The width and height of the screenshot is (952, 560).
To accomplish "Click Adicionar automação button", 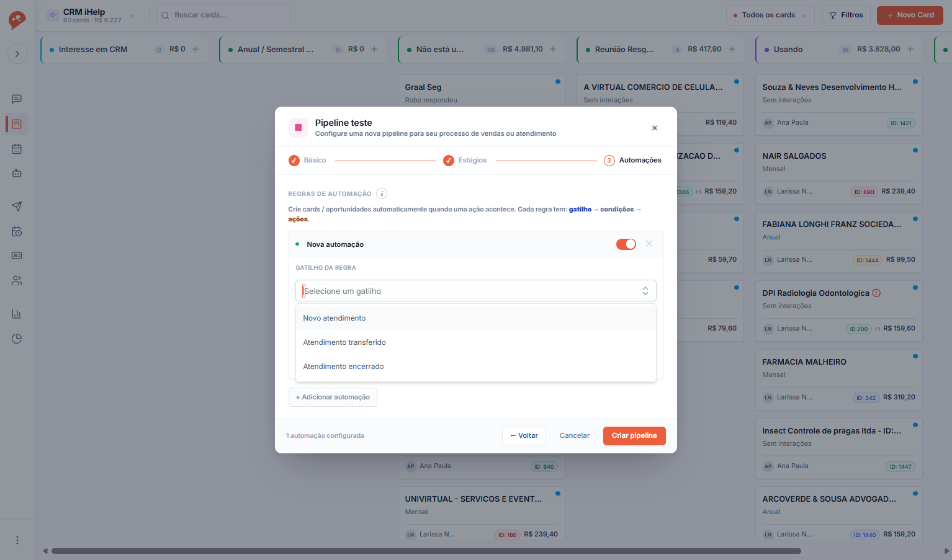I will [x=333, y=398].
